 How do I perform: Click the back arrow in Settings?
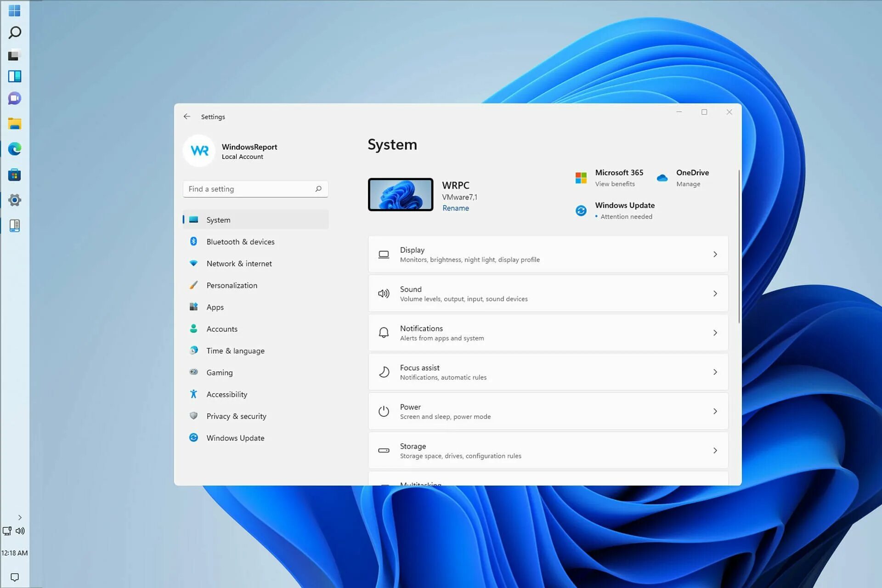(x=187, y=117)
